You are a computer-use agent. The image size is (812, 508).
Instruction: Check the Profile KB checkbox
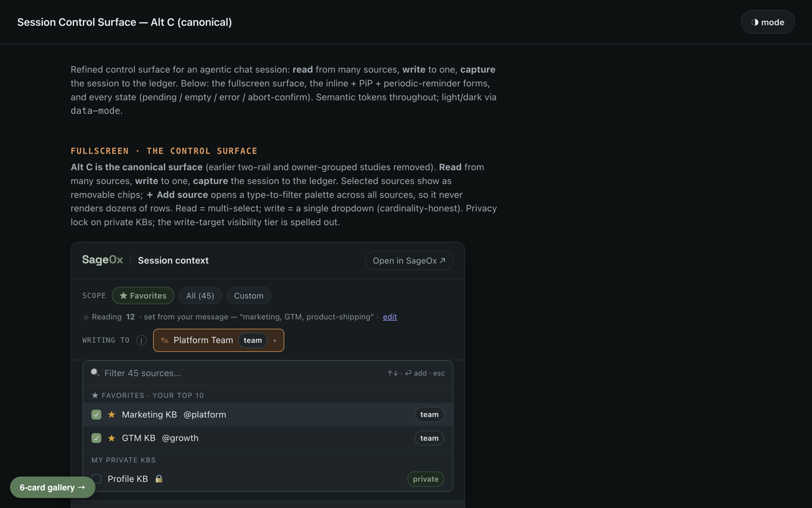click(x=96, y=479)
